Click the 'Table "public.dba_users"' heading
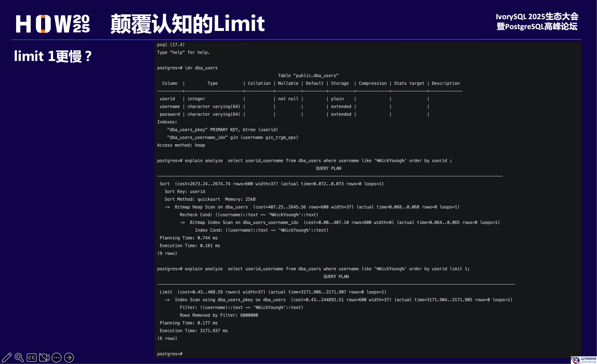 [x=308, y=76]
